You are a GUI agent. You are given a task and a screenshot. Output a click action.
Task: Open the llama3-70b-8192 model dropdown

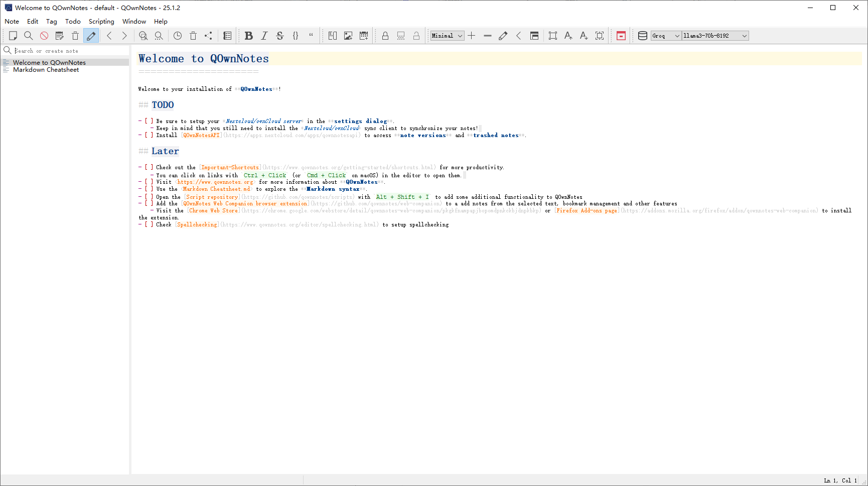(x=715, y=36)
